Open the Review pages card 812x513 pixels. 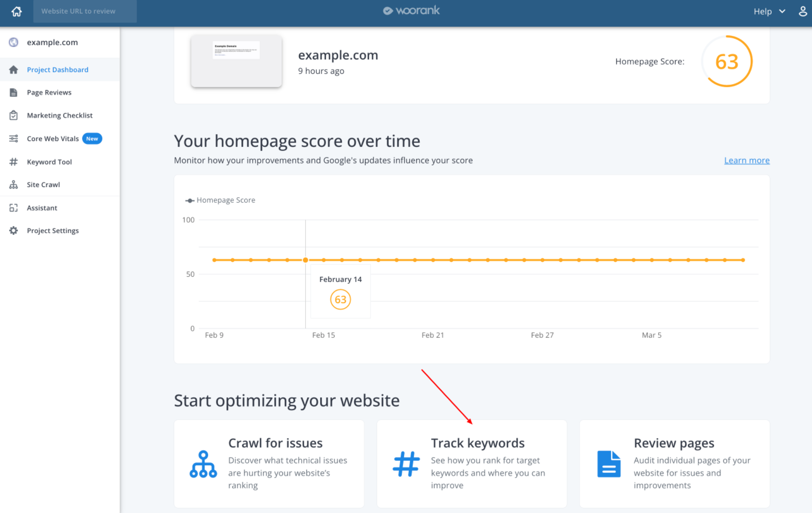(675, 464)
